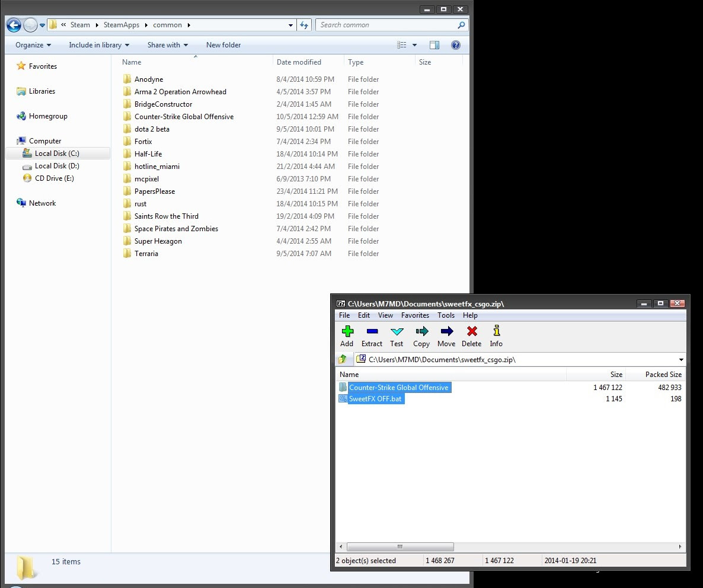Screen dimensions: 703x588
Task: Click the 7-Zip Add button
Action: tap(347, 337)
